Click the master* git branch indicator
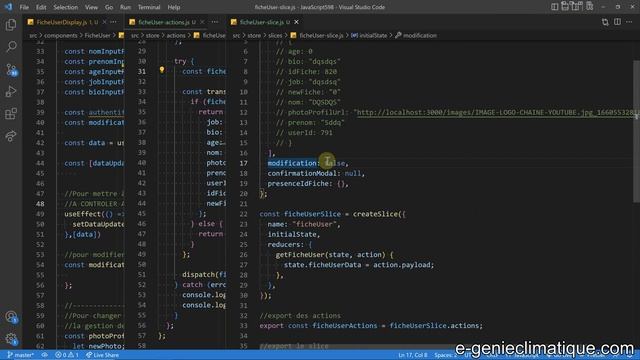 [21, 355]
